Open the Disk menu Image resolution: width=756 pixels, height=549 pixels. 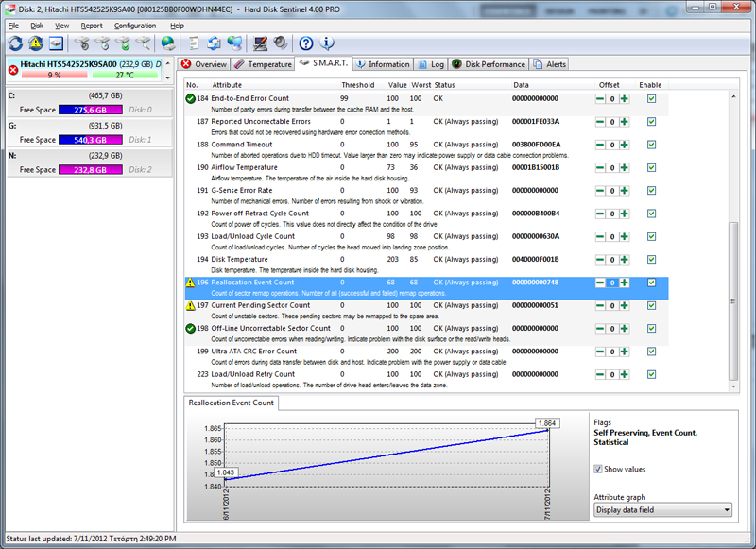pyautogui.click(x=37, y=26)
